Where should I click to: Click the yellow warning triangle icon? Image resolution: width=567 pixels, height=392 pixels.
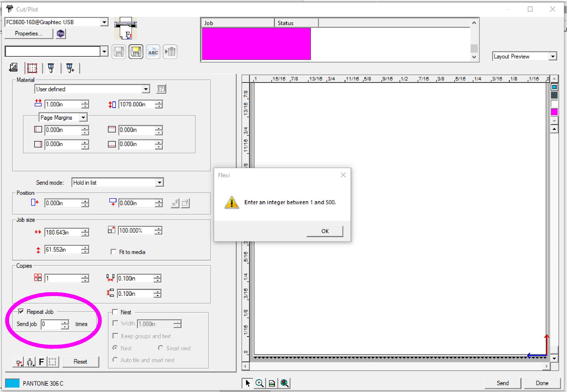pos(231,202)
